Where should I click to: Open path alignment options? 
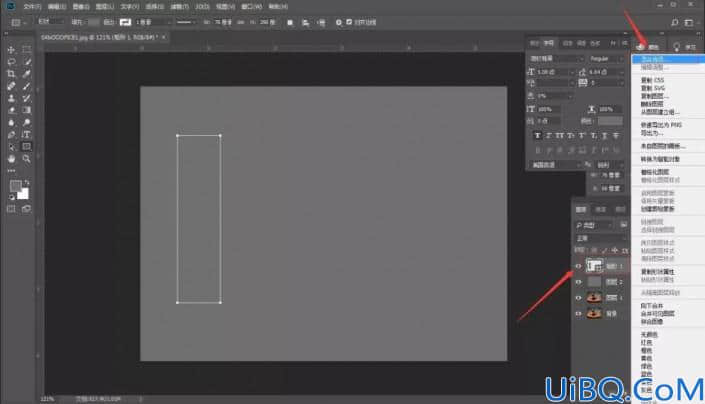[x=306, y=22]
